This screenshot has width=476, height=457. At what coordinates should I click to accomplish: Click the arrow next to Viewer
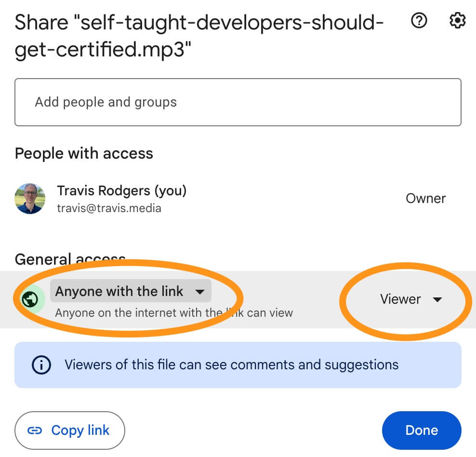(x=437, y=300)
